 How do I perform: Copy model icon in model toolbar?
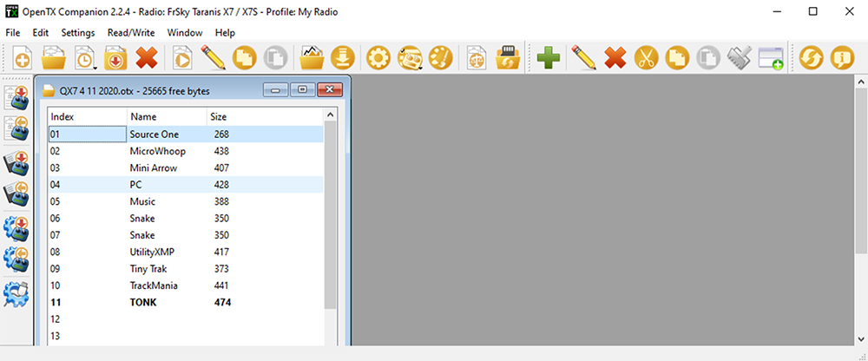[x=676, y=57]
